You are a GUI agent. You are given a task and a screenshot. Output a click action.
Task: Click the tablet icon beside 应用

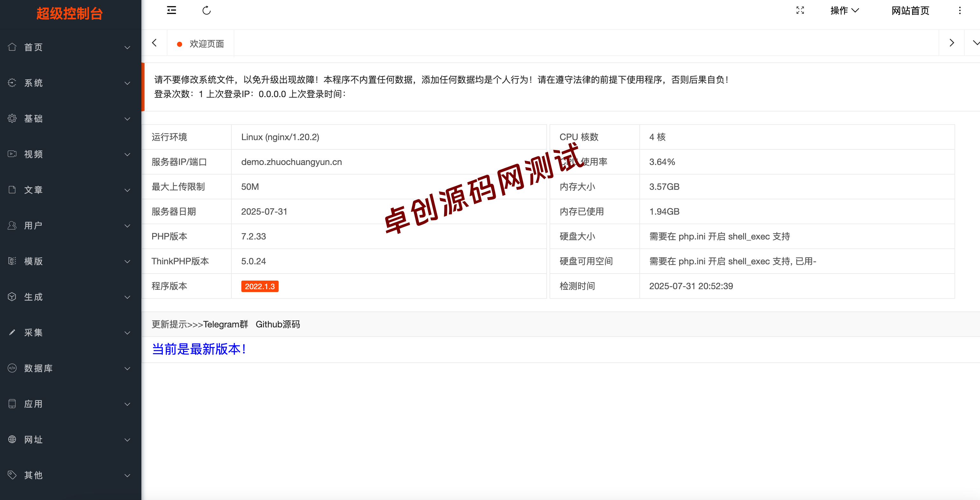pyautogui.click(x=12, y=404)
